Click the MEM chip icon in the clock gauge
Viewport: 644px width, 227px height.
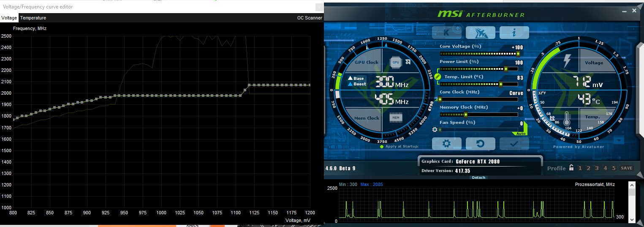(396, 117)
